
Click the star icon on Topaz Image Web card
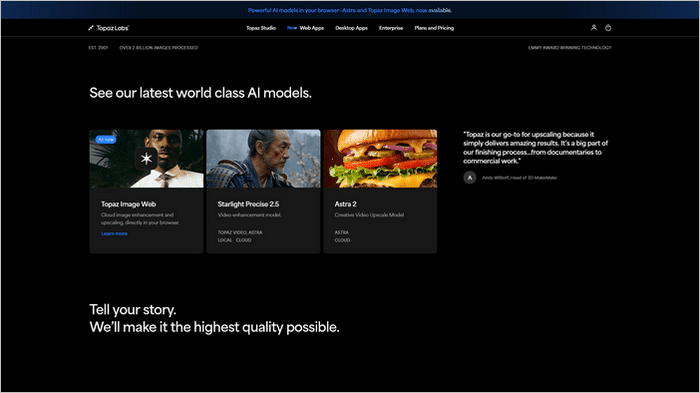tap(146, 159)
